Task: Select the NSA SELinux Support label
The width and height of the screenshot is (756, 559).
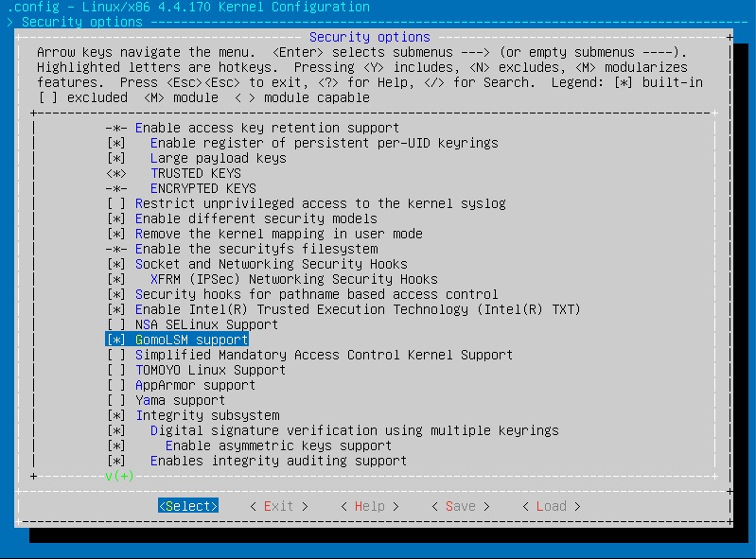Action: pyautogui.click(x=206, y=324)
